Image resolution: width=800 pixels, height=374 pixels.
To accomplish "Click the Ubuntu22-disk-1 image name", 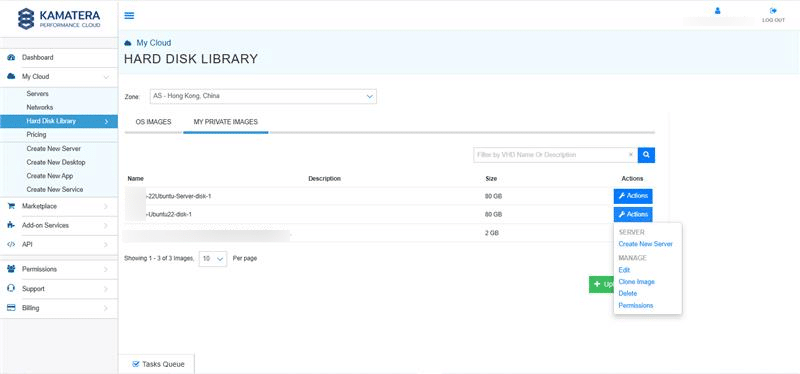I will tap(168, 214).
